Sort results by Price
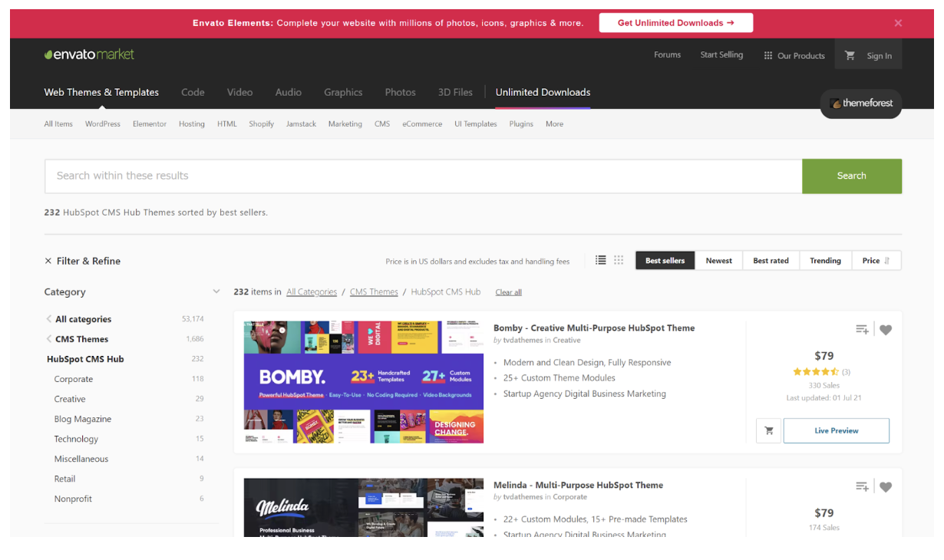This screenshot has width=944, height=560. tap(876, 261)
